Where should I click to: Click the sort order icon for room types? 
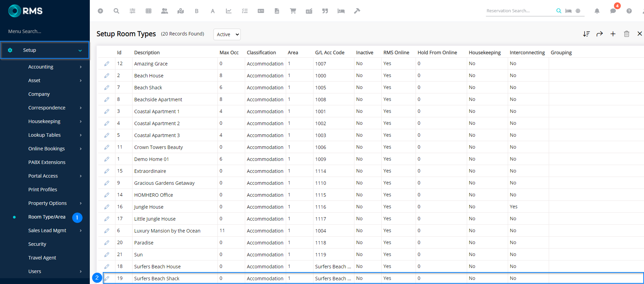pyautogui.click(x=586, y=34)
